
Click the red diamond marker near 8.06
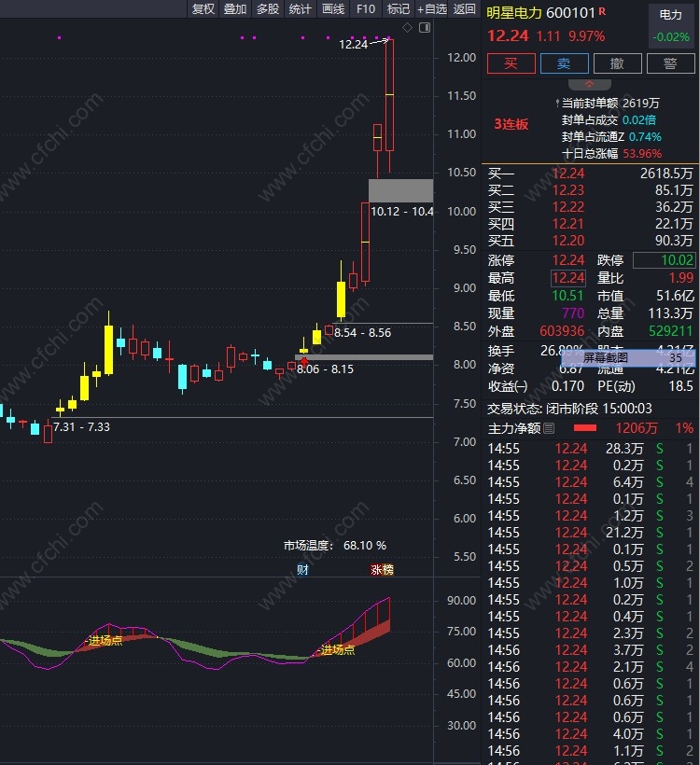pyautogui.click(x=304, y=362)
